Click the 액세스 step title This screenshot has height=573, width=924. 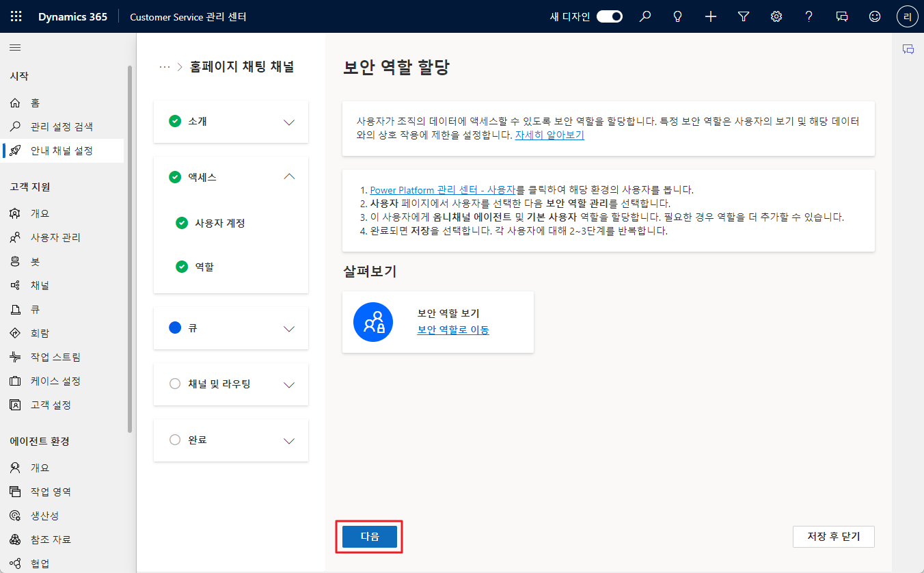tap(202, 177)
